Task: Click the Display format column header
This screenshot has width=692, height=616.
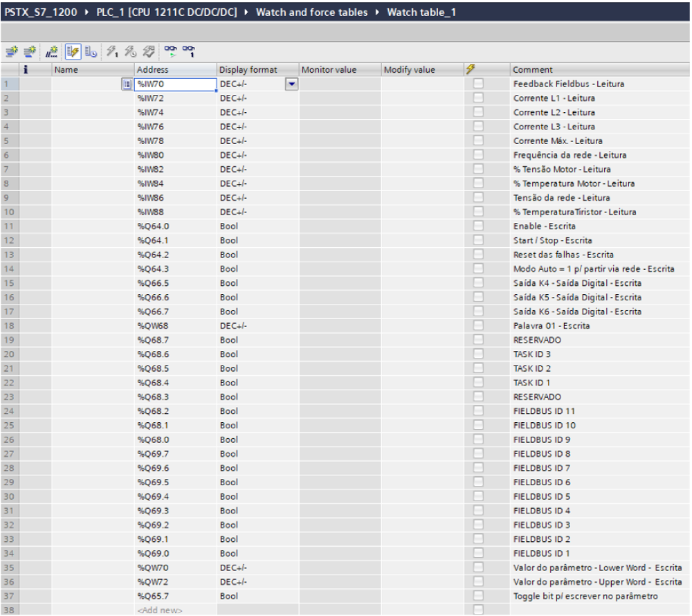Action: (257, 69)
